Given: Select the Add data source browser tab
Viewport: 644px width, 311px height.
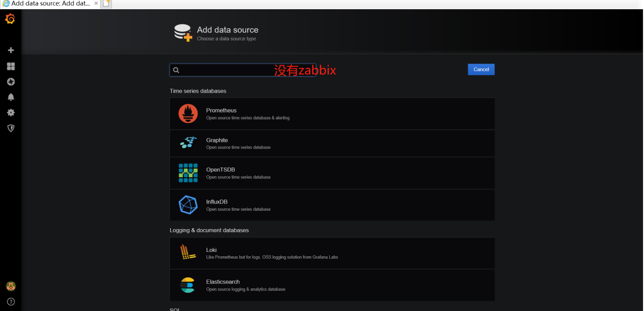Looking at the screenshot, I should coord(50,3).
